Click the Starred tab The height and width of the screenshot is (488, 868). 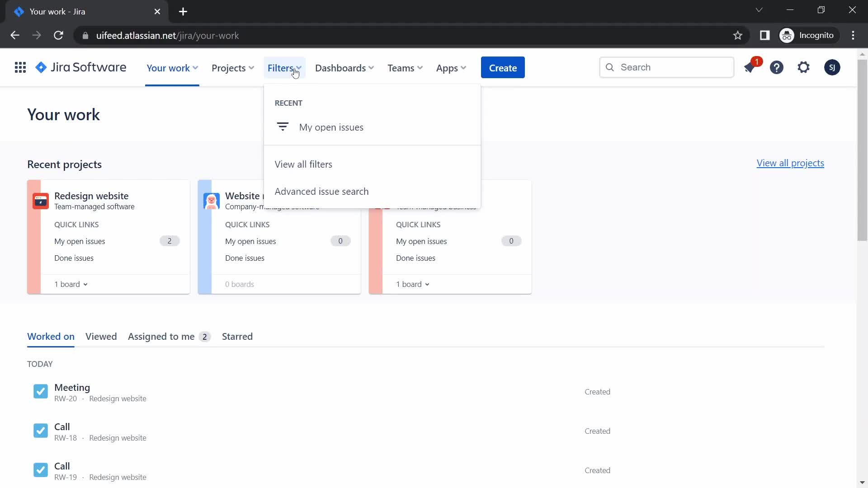pos(237,337)
